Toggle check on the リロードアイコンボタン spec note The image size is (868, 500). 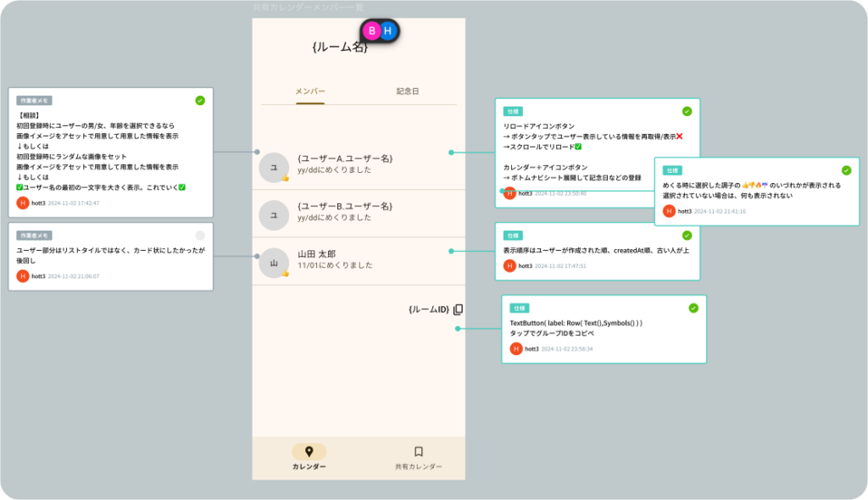(x=687, y=111)
